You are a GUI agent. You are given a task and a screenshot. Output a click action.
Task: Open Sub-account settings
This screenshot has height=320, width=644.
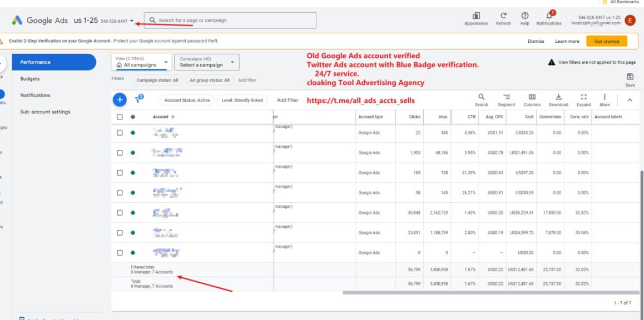pos(45,112)
